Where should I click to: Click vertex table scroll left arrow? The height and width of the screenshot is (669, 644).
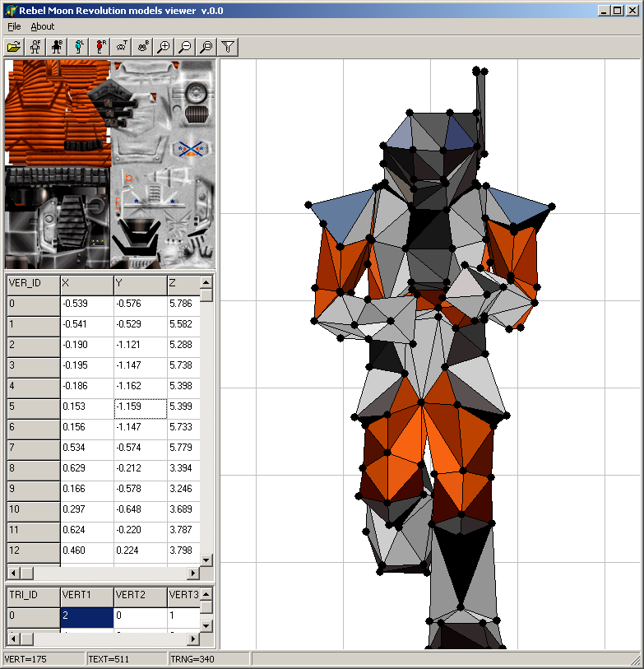(x=13, y=573)
